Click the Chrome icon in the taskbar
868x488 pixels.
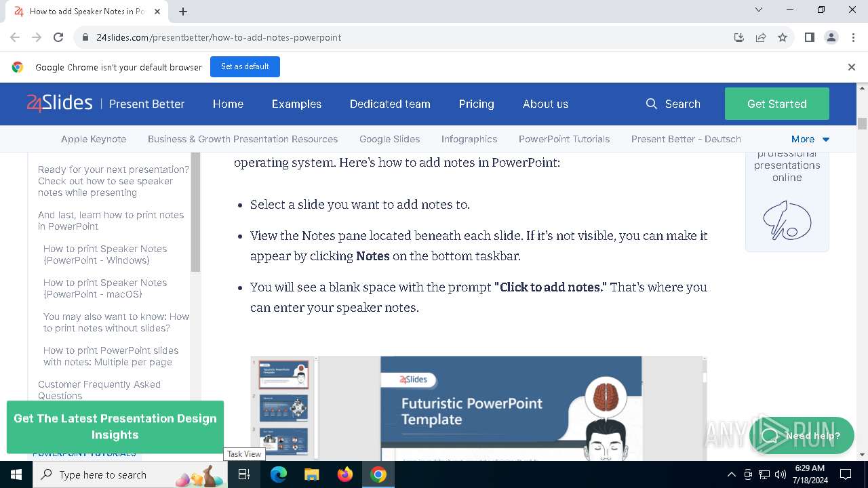coord(378,474)
